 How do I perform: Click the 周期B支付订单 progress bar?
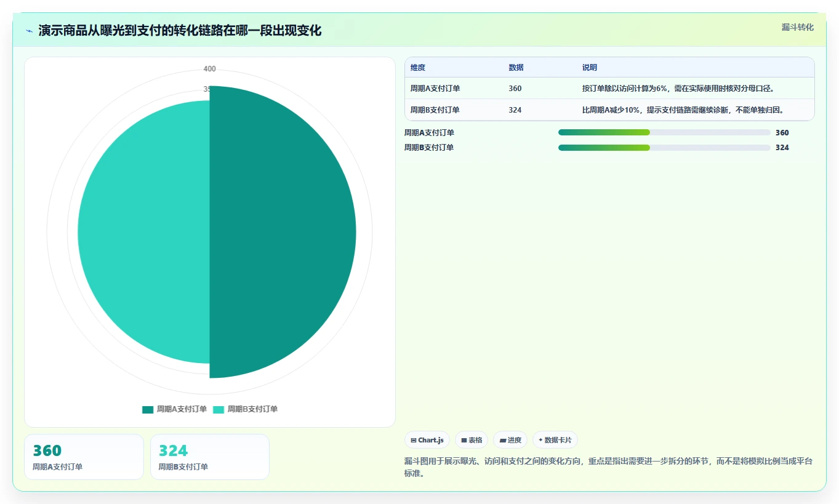tap(664, 148)
